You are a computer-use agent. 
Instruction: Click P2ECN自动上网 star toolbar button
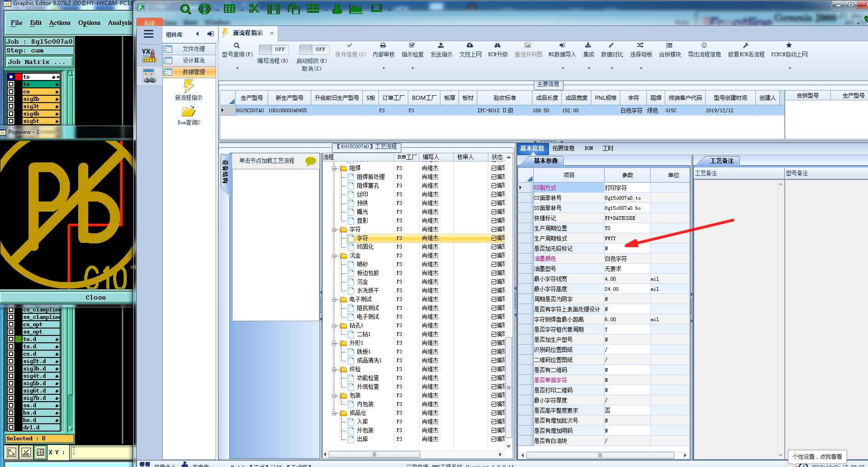pyautogui.click(x=789, y=50)
